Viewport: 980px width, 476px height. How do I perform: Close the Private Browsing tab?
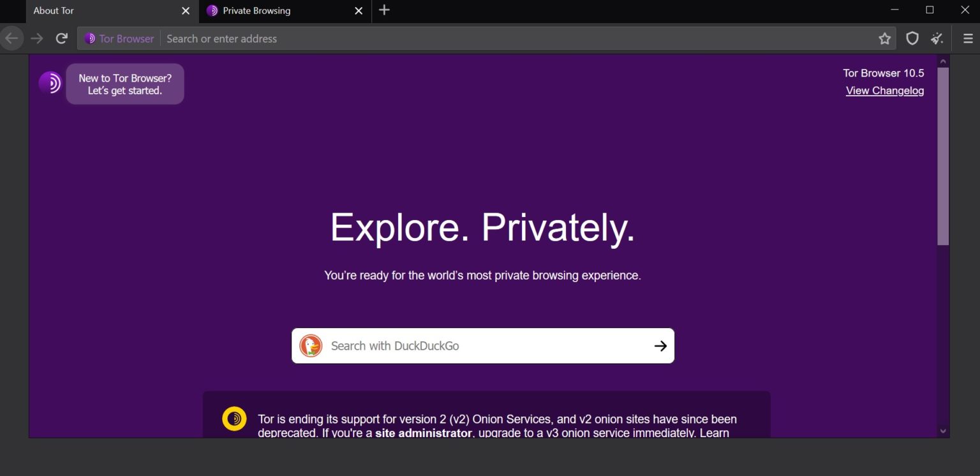pos(359,11)
